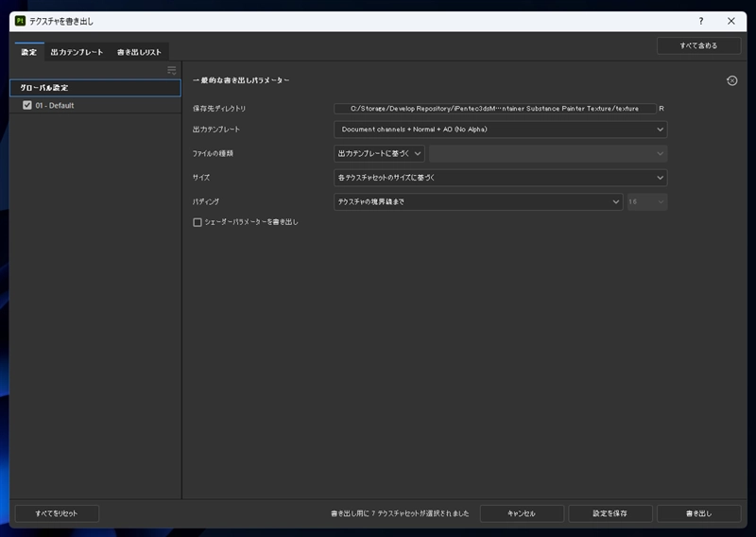756x537 pixels.
Task: Click the キャンセル button
Action: coord(522,513)
